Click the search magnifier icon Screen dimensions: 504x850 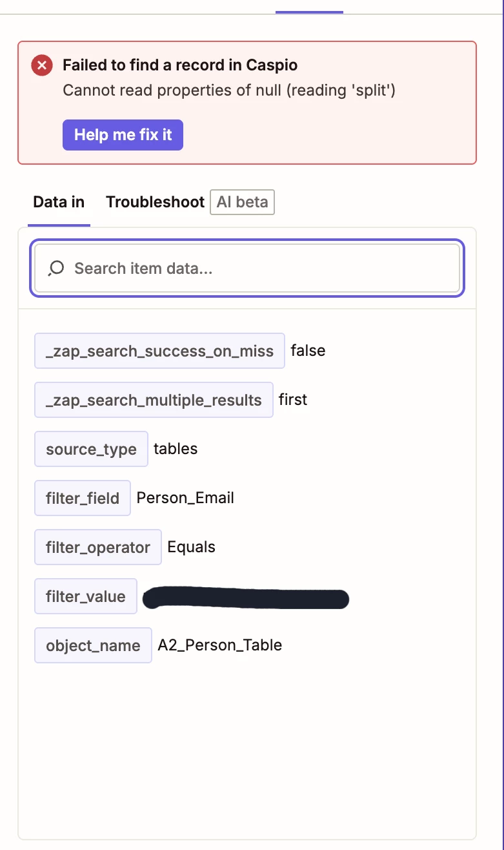[x=56, y=268]
